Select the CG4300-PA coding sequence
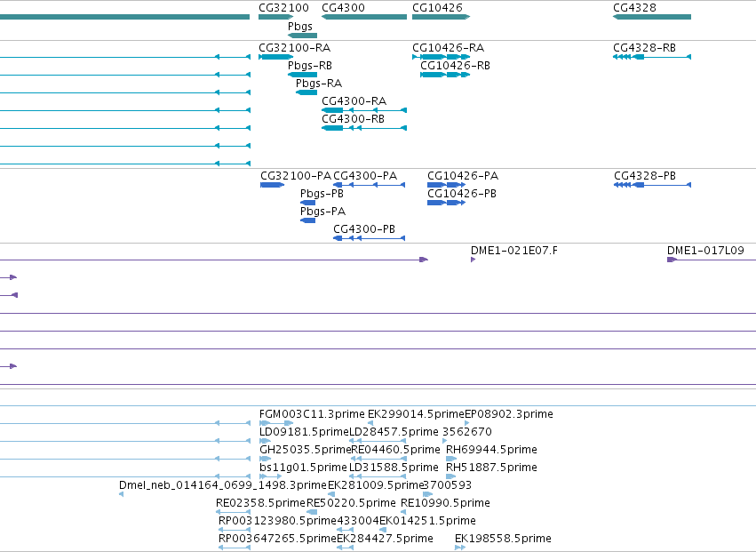Image resolution: width=756 pixels, height=552 pixels. (x=370, y=185)
